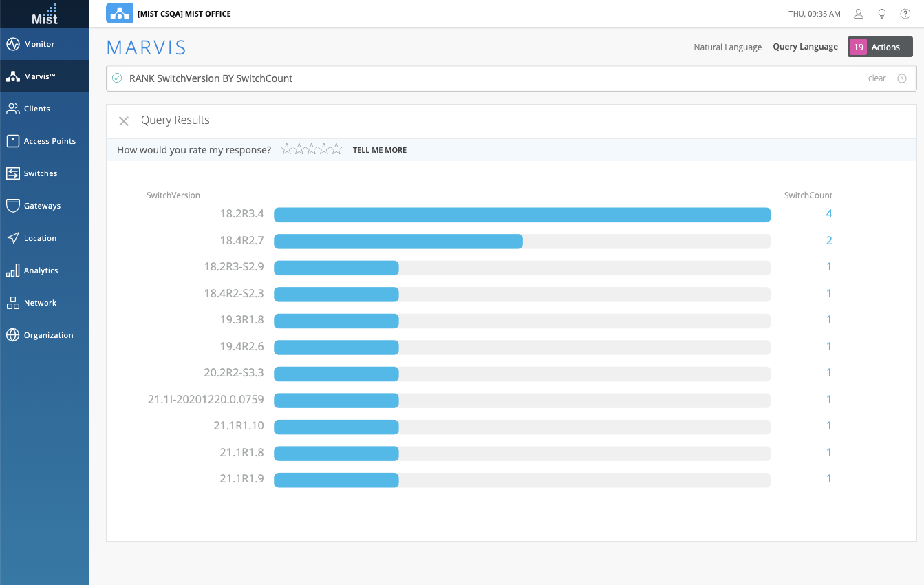Click the user account icon
This screenshot has height=585, width=924.
point(859,14)
